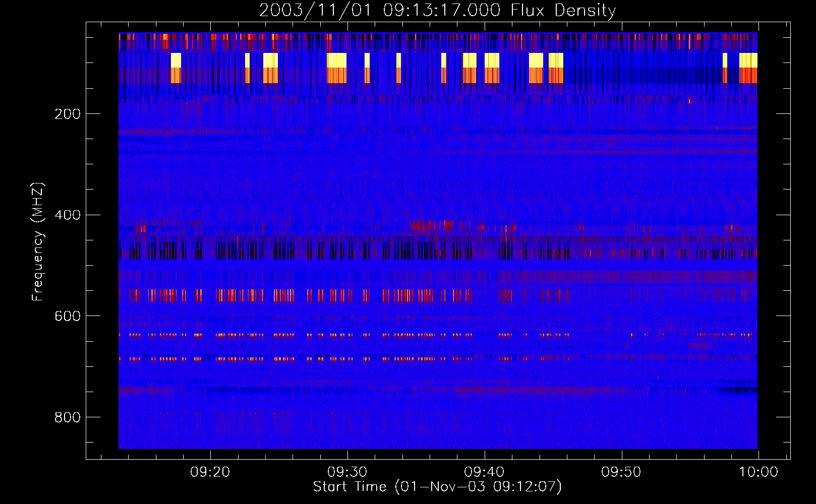Click the 200 frequency tick label
Image resolution: width=816 pixels, height=504 pixels.
click(x=68, y=114)
